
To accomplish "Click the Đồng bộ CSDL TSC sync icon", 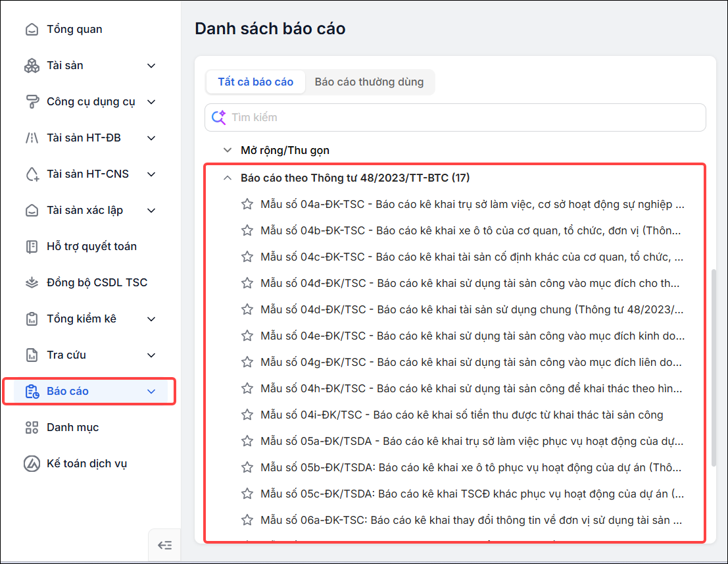I will pyautogui.click(x=32, y=282).
